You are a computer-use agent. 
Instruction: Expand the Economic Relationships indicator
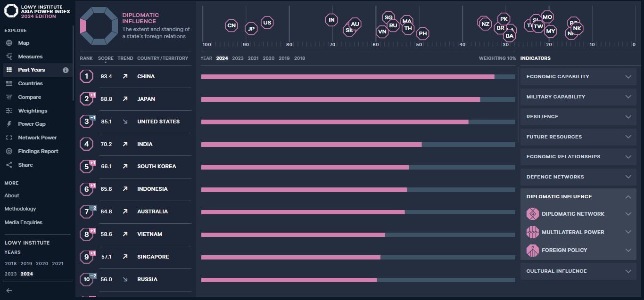point(578,157)
